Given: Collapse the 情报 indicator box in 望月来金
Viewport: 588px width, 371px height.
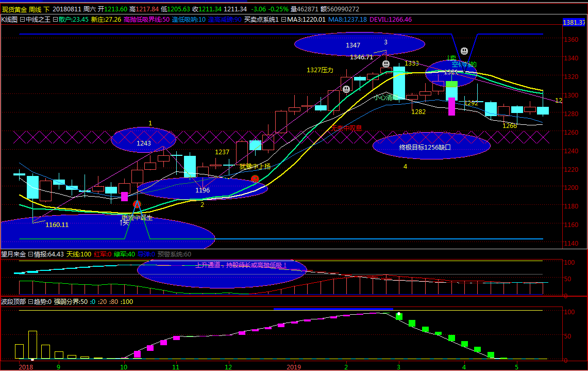Looking at the screenshot, I should pyautogui.click(x=30, y=254).
